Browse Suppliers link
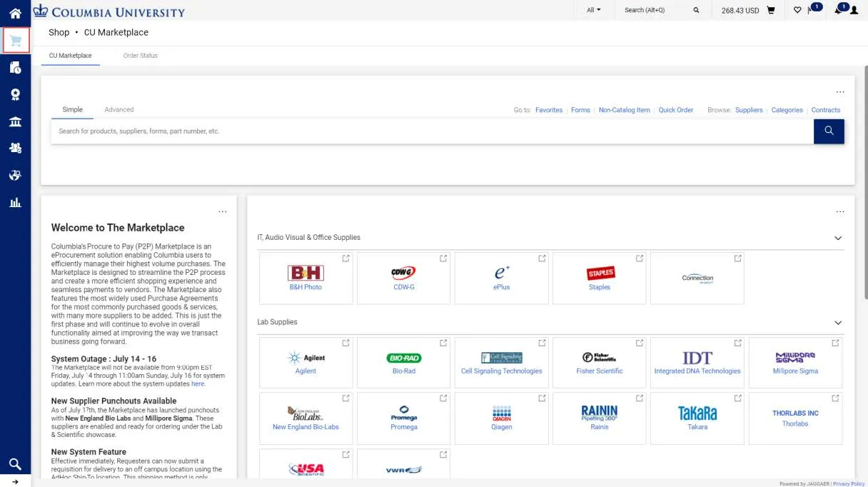 click(749, 110)
